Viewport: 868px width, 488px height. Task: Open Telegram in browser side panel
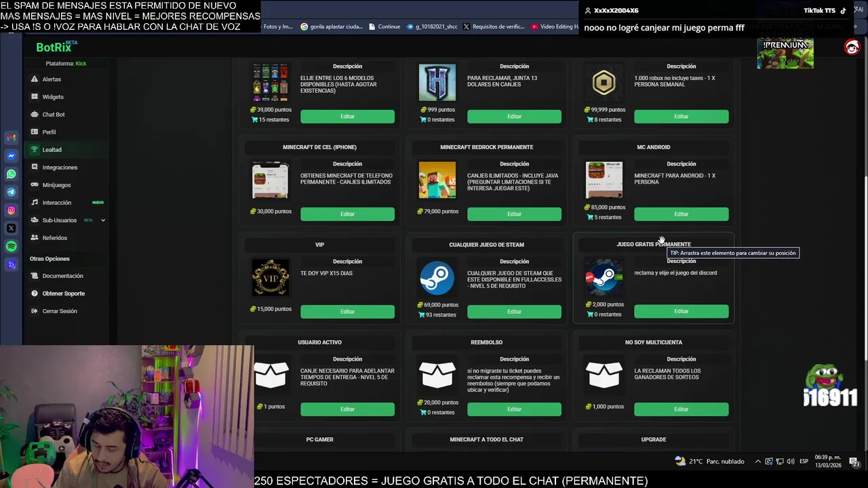(x=11, y=192)
